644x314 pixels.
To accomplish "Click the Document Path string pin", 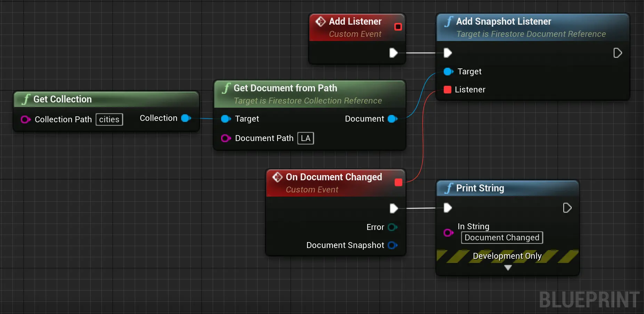I will [226, 138].
